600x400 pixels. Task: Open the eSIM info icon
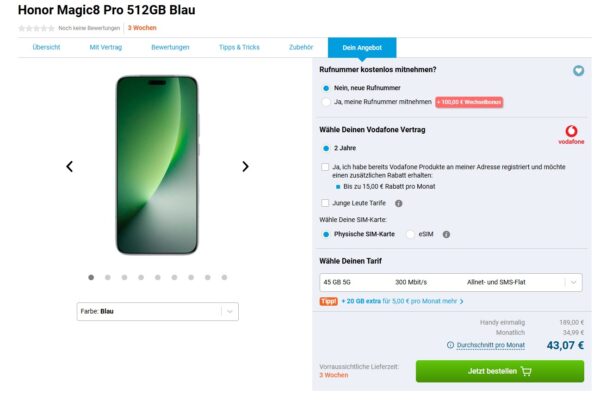[x=446, y=234]
